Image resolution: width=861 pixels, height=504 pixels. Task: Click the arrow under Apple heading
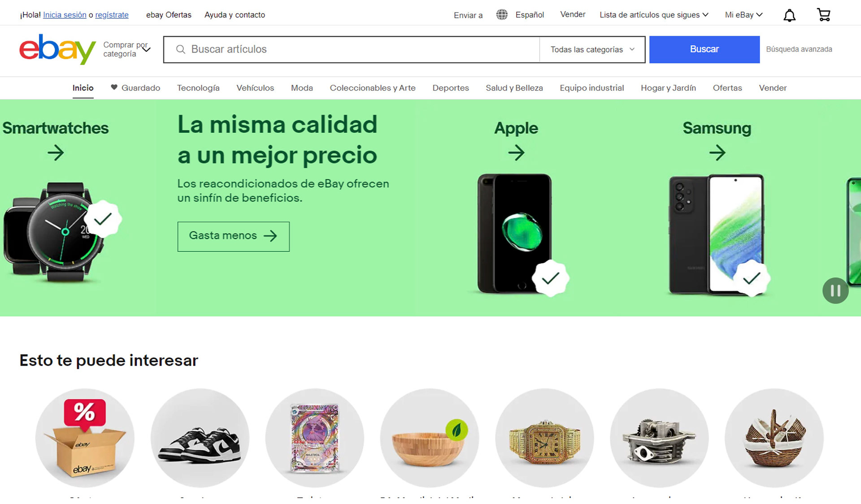point(516,152)
